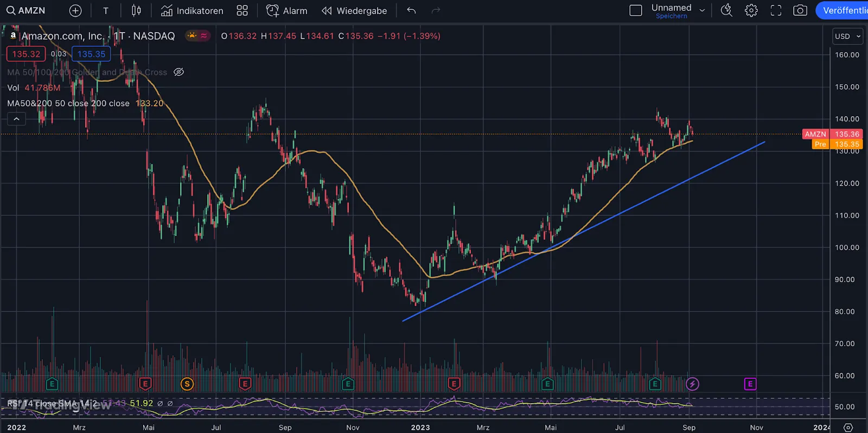This screenshot has width=868, height=433.
Task: Click the purple lightning event icon
Action: click(692, 384)
